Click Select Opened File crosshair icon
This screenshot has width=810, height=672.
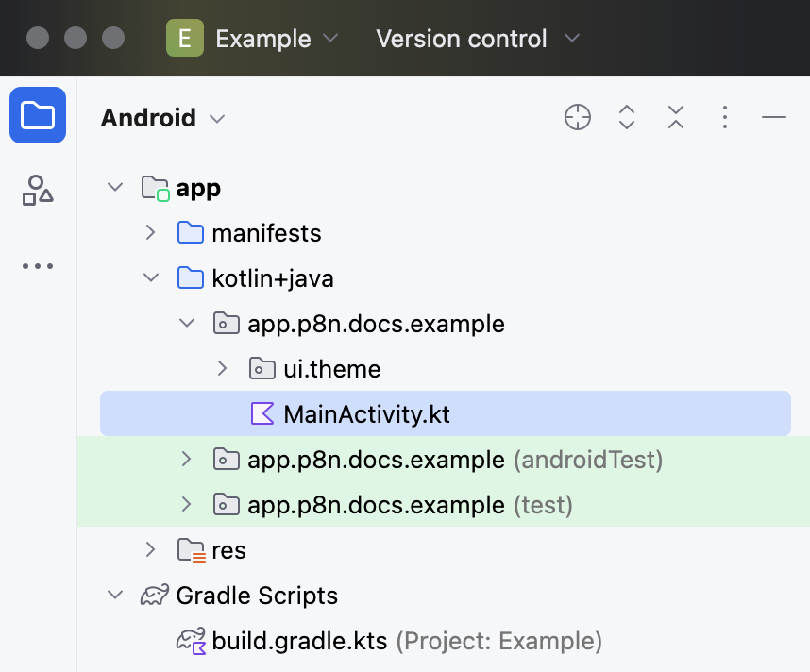click(x=578, y=117)
